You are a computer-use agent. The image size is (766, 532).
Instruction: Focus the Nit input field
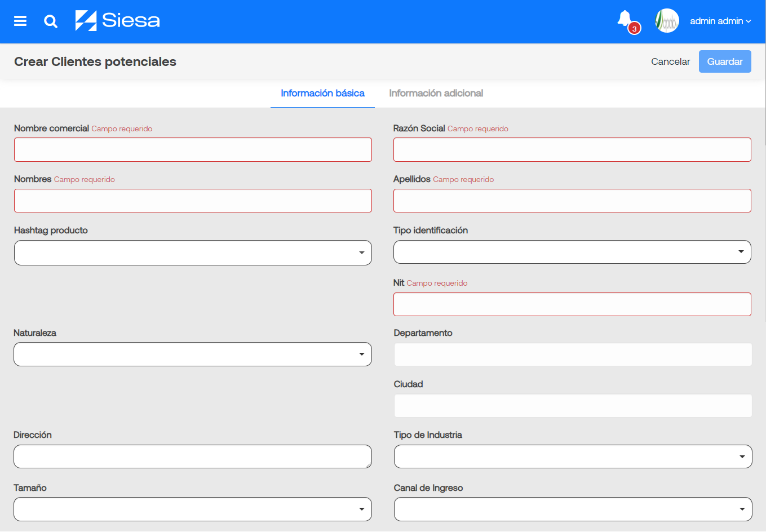pos(572,304)
